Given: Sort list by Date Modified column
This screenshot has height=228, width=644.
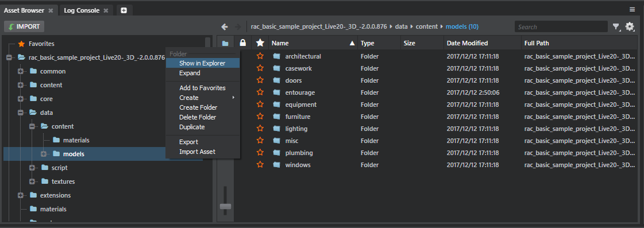Looking at the screenshot, I should point(482,42).
